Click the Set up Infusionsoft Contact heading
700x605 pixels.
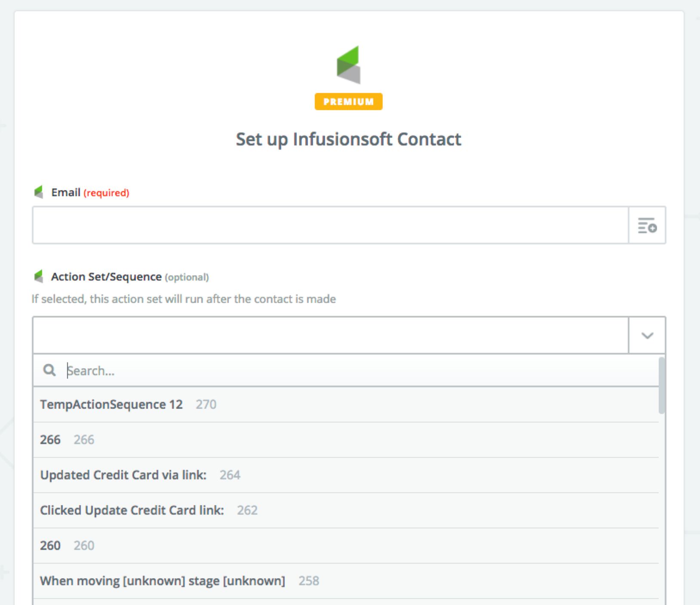[x=348, y=139]
